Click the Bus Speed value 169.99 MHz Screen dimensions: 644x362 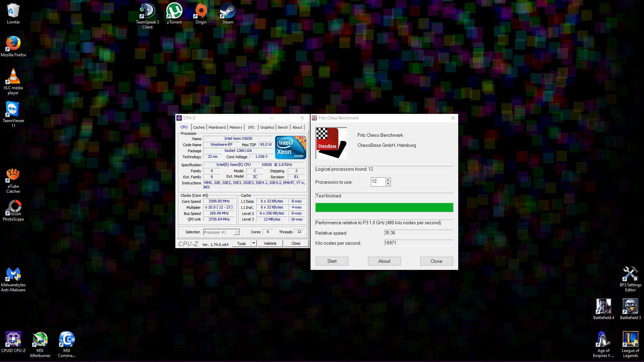point(219,214)
